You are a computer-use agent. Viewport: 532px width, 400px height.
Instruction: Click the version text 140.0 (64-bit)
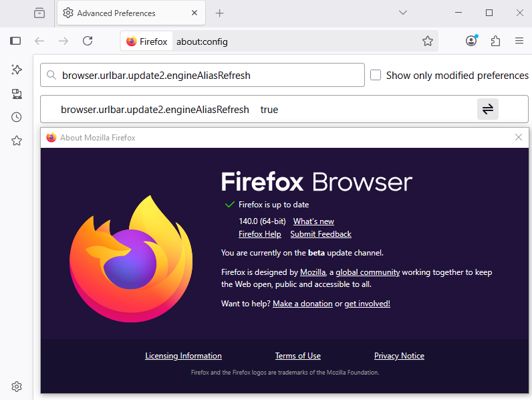262,221
